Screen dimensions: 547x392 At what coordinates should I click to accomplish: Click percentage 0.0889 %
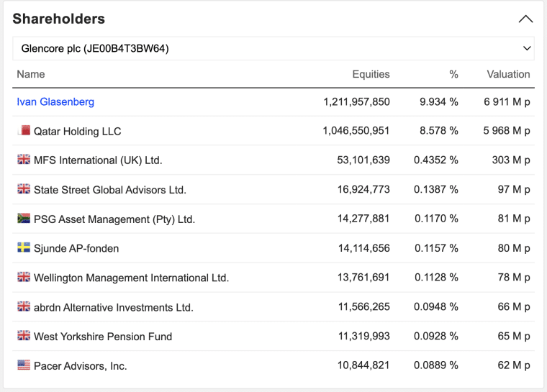436,365
